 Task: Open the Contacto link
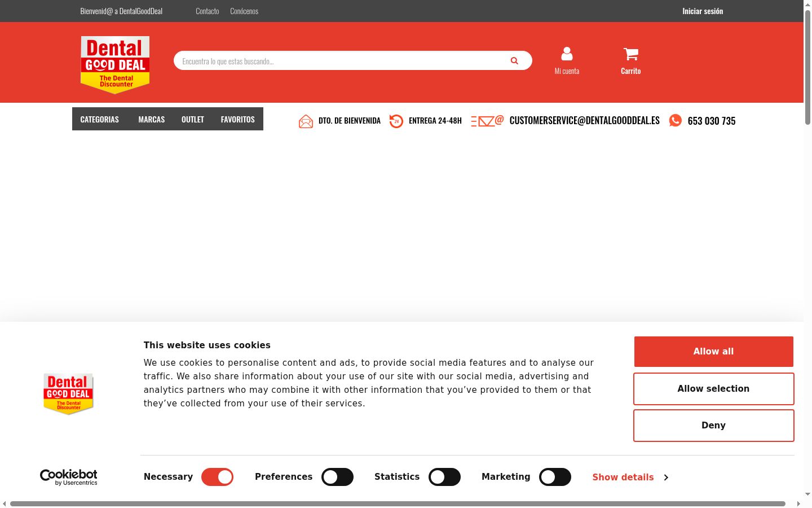click(208, 11)
